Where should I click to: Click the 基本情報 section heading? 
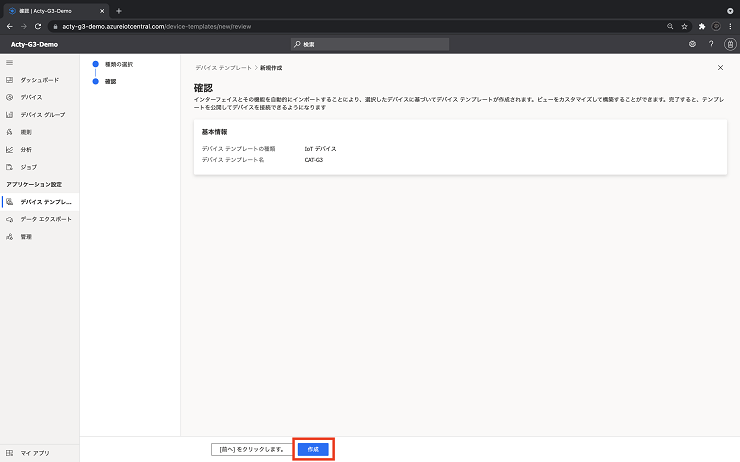point(214,132)
